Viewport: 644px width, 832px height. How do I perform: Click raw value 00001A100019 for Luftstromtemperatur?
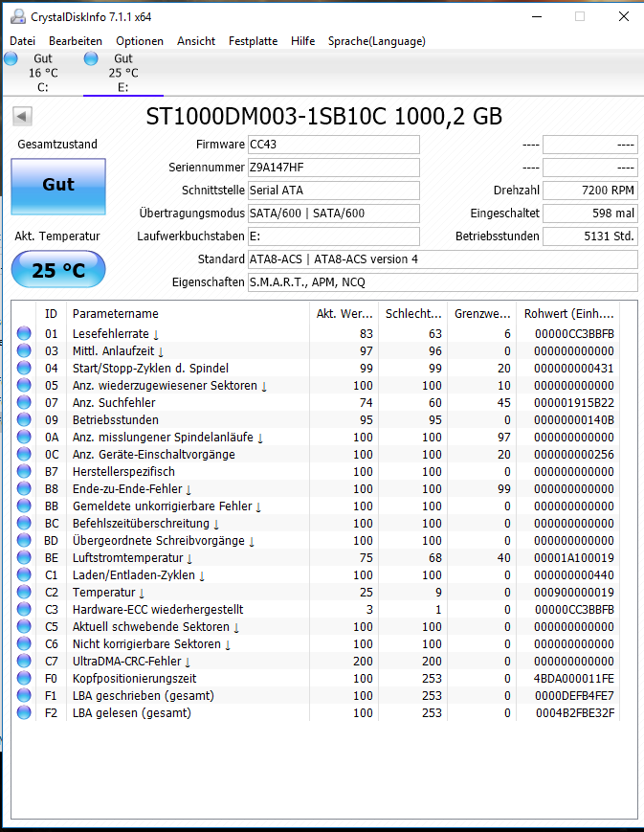pyautogui.click(x=574, y=558)
